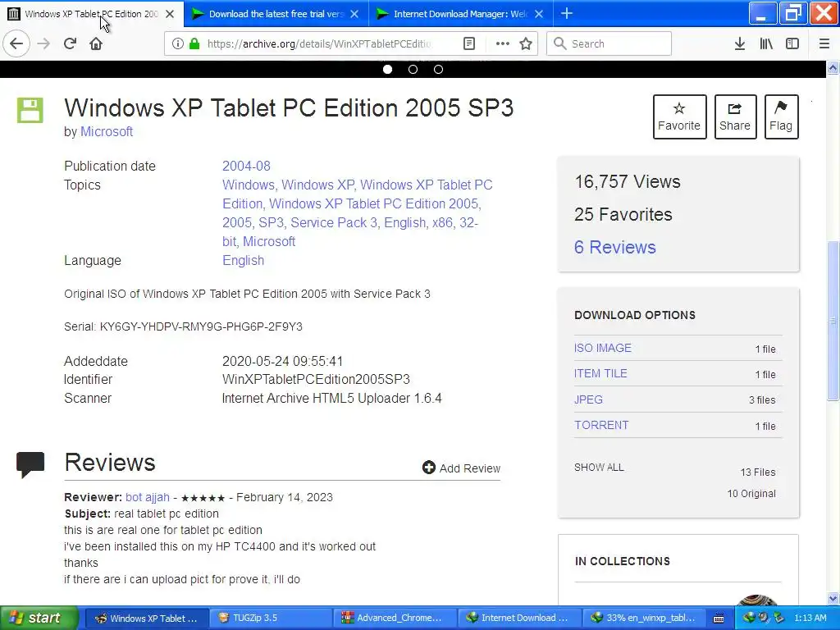Click the forward navigation arrow
This screenshot has height=630, width=840.
[43, 43]
